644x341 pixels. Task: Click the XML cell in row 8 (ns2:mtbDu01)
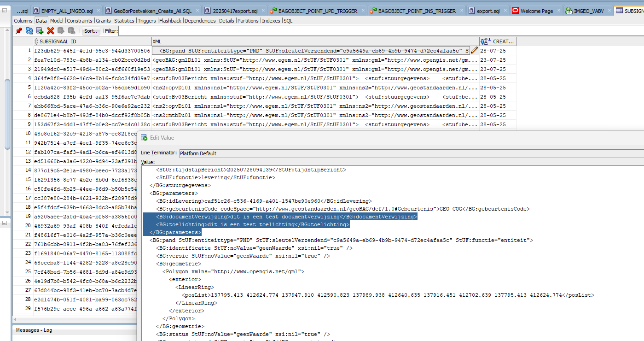click(315, 115)
